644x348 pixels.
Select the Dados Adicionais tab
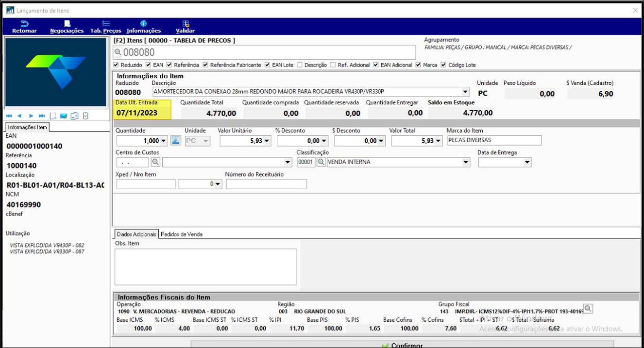pos(136,234)
